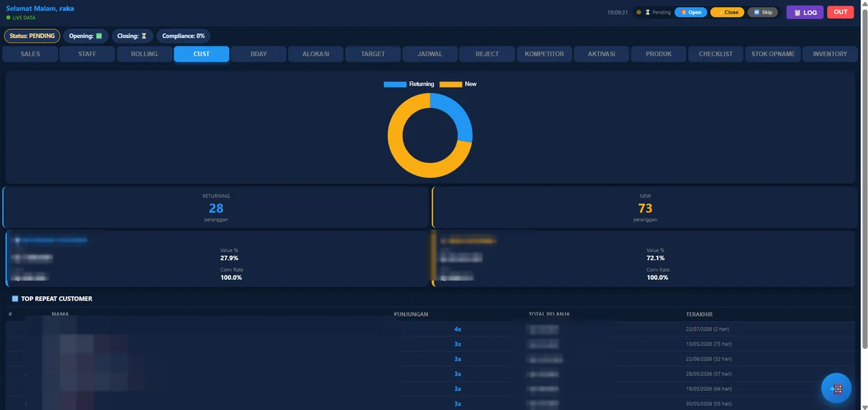Click the Skip button
This screenshot has height=410, width=868.
pyautogui.click(x=763, y=12)
